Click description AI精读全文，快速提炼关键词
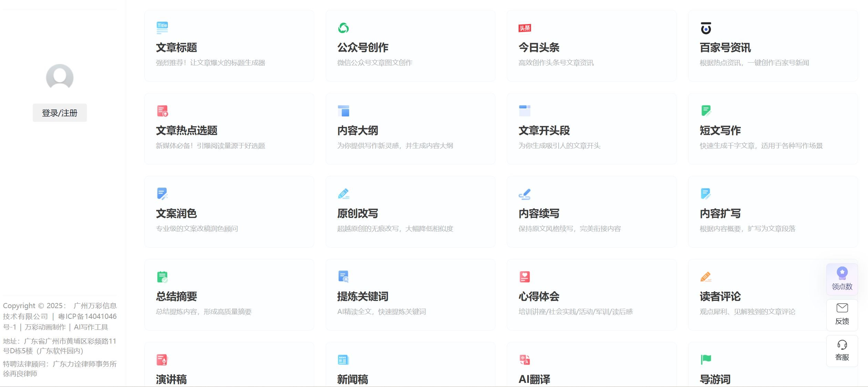Viewport: 868px width, 387px height. pos(382,312)
